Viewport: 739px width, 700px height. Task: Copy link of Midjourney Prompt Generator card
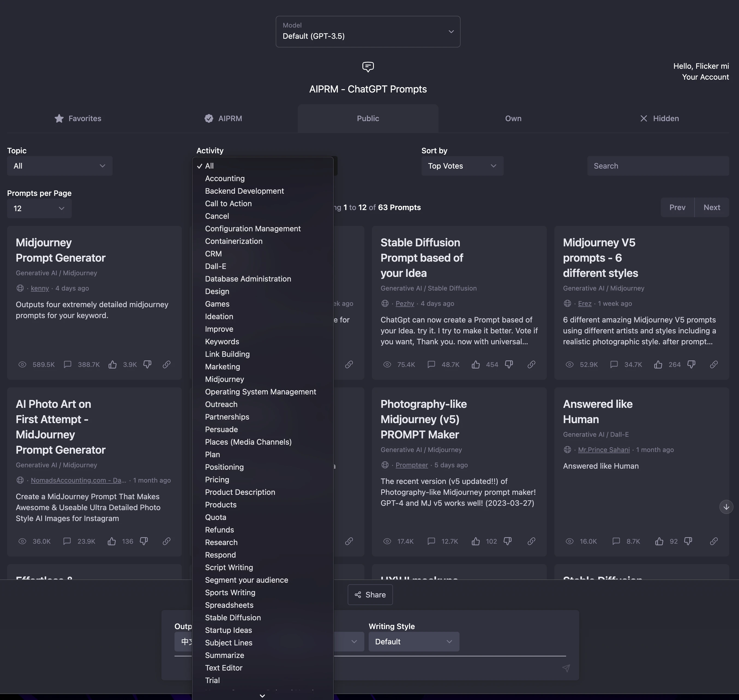(x=167, y=364)
